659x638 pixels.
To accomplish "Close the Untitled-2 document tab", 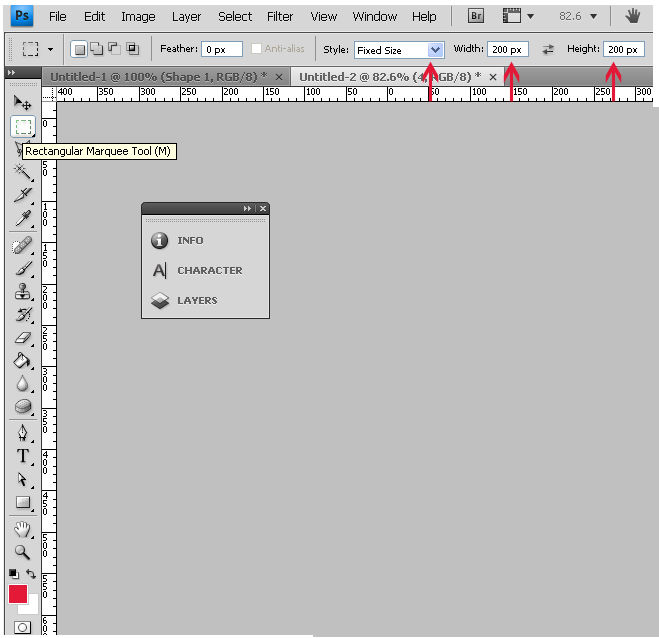I will 493,77.
